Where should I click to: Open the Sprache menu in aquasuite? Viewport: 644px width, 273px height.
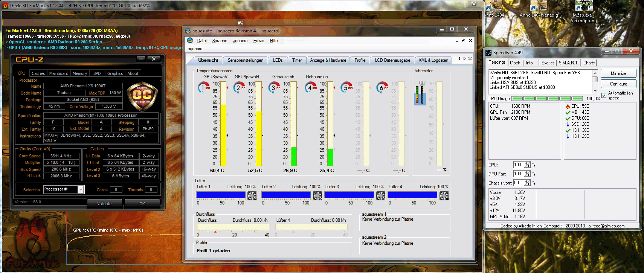[x=220, y=41]
